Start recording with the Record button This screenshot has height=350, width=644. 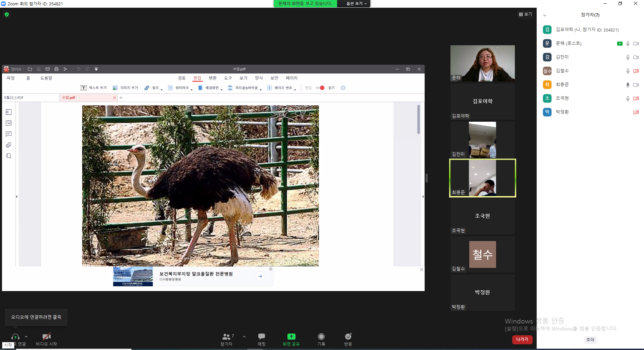[x=321, y=339]
